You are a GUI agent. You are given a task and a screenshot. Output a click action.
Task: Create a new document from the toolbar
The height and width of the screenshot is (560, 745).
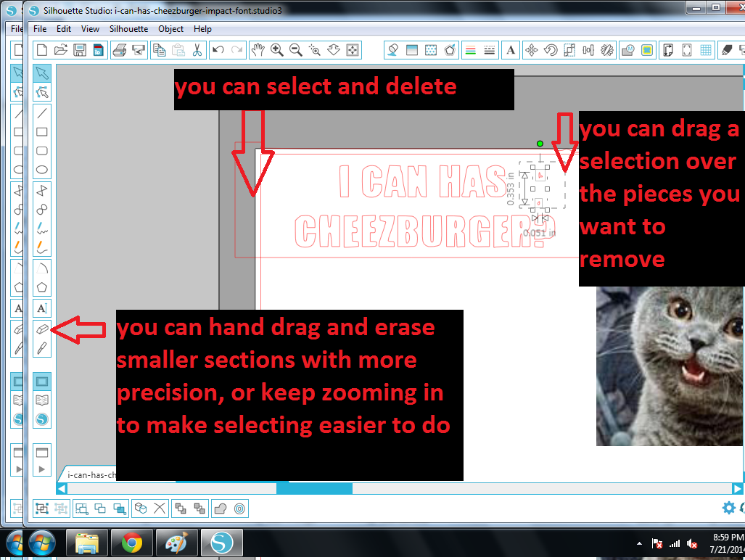coord(42,50)
